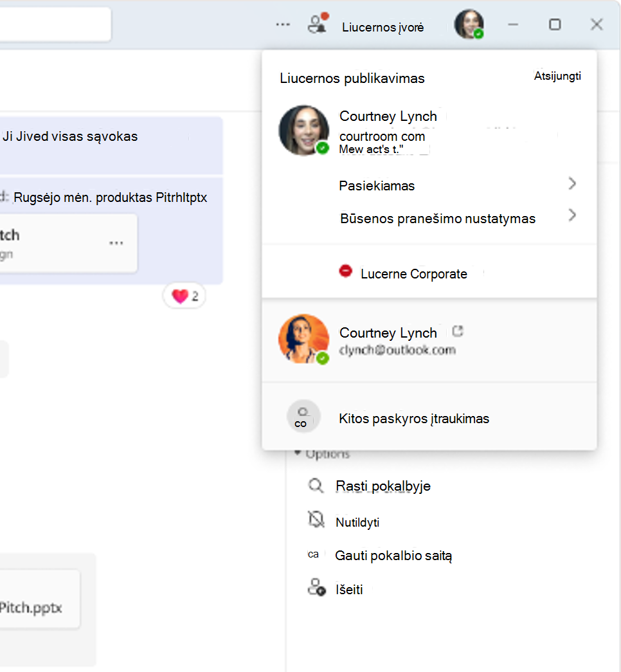Click the red do-not-disturb icon beside Lucerne Corporate
Screen dimensions: 621x672
coord(345,271)
